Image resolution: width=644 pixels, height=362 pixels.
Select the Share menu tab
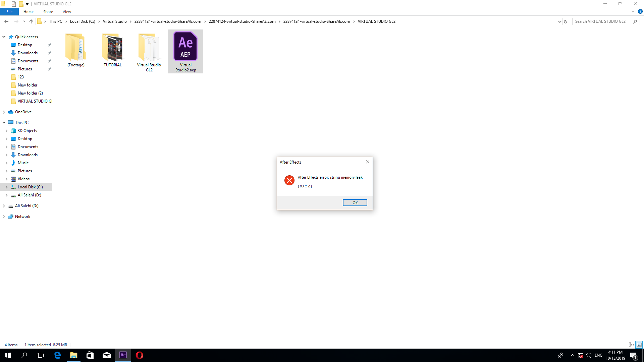(x=48, y=11)
